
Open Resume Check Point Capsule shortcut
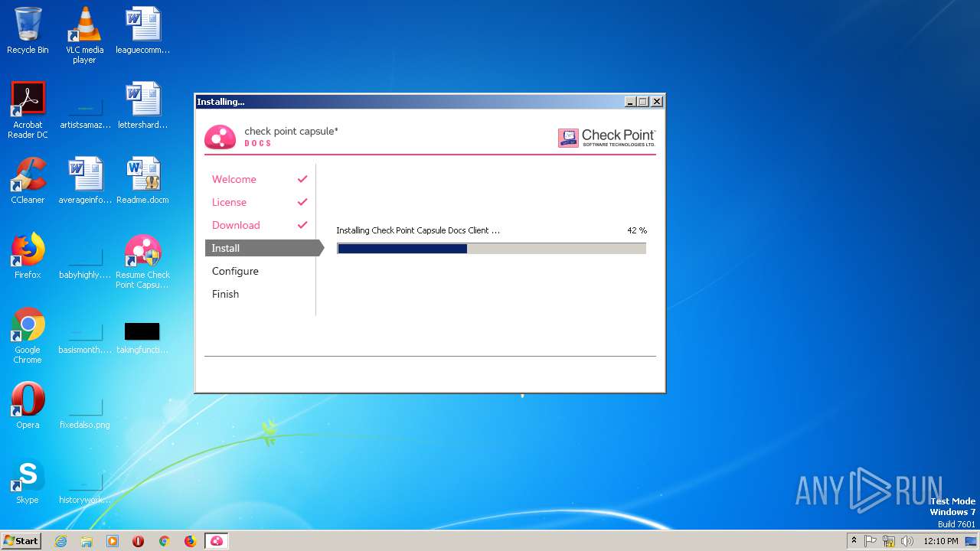pyautogui.click(x=142, y=262)
